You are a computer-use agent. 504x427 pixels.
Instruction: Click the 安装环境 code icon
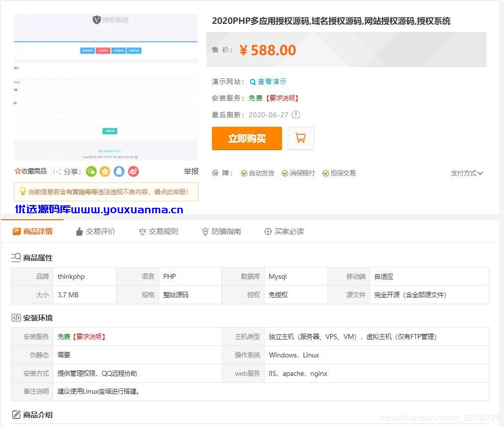click(x=16, y=318)
